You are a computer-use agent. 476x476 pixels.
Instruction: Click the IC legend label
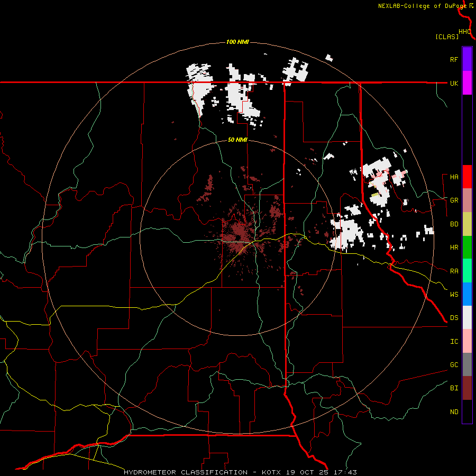point(454,342)
